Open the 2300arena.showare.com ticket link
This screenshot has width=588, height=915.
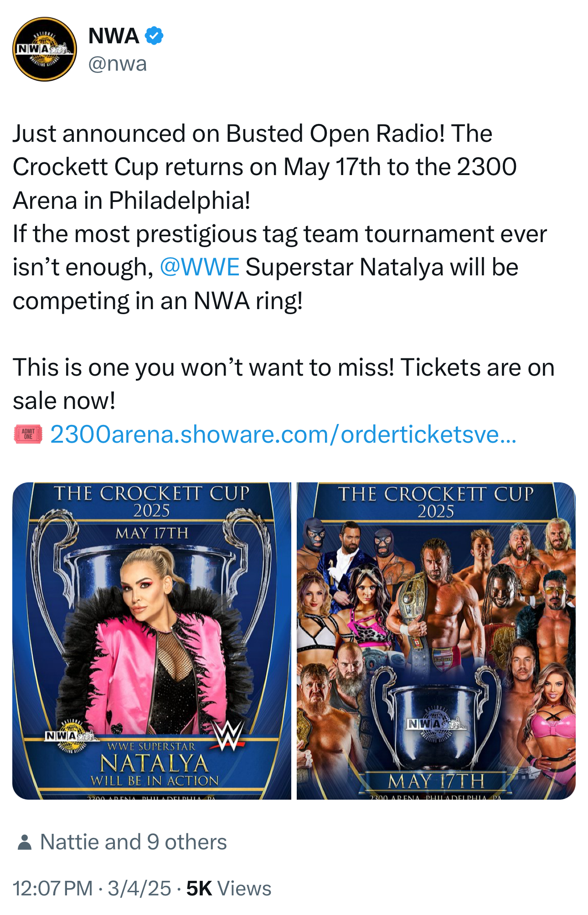click(283, 434)
